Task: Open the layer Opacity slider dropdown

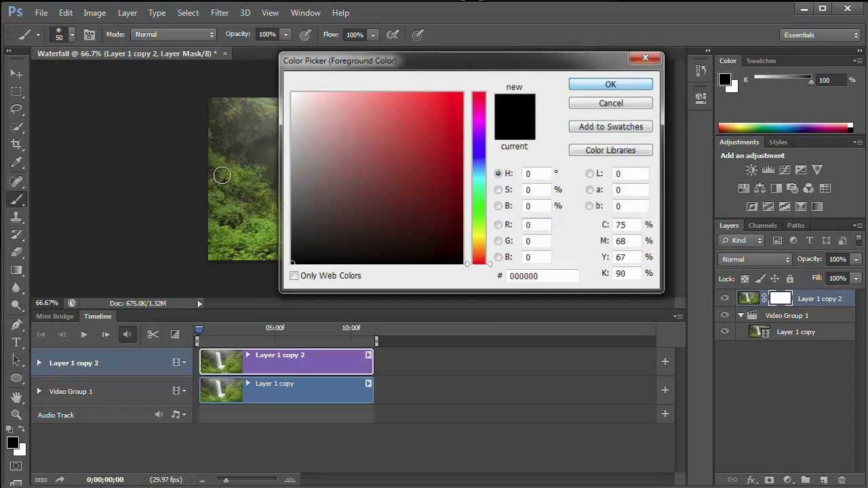Action: pos(856,259)
